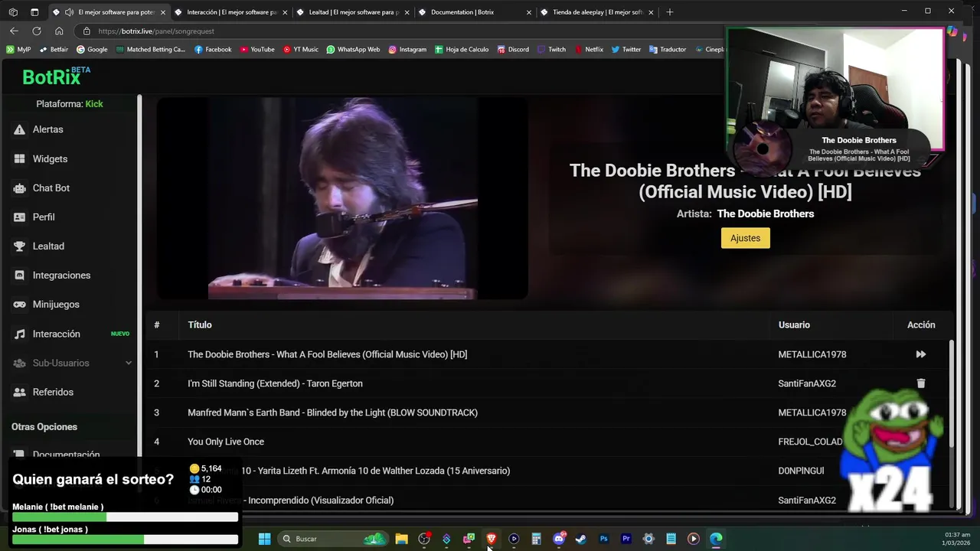The height and width of the screenshot is (551, 980).
Task: Open the Twitter bookmark
Action: coord(626,49)
